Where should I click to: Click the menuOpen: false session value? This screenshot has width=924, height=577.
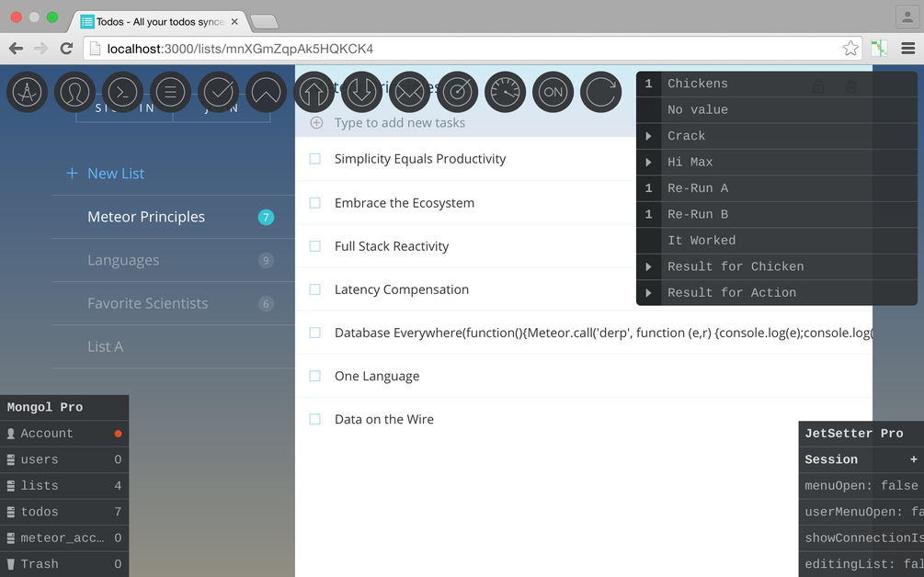click(x=861, y=486)
